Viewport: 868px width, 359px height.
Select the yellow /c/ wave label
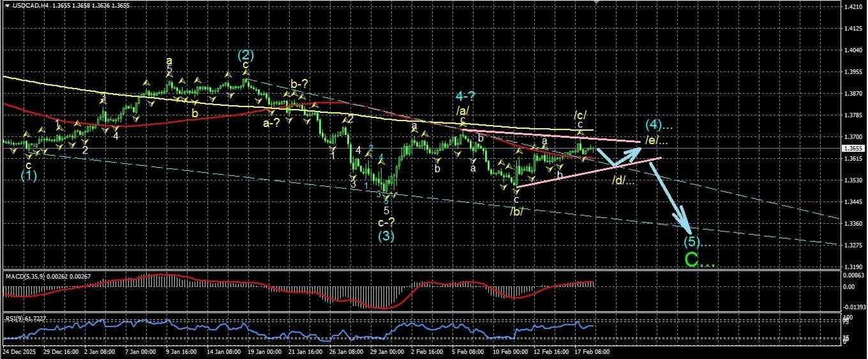580,115
